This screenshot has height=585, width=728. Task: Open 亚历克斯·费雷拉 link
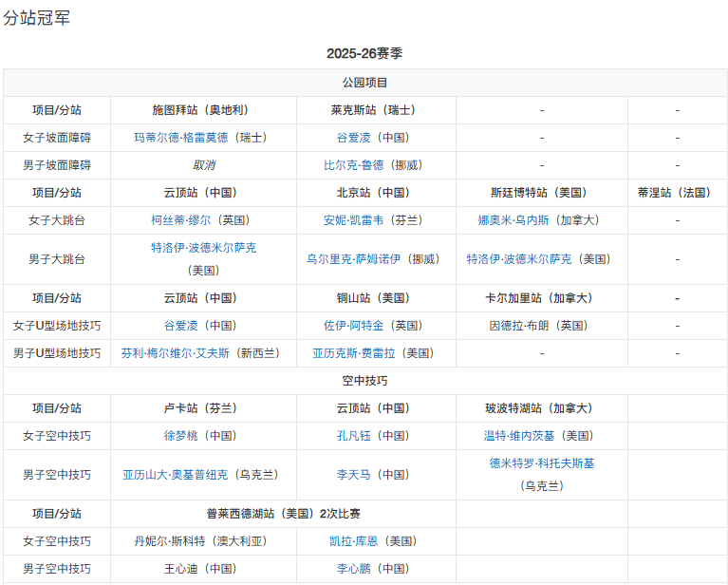pyautogui.click(x=354, y=353)
